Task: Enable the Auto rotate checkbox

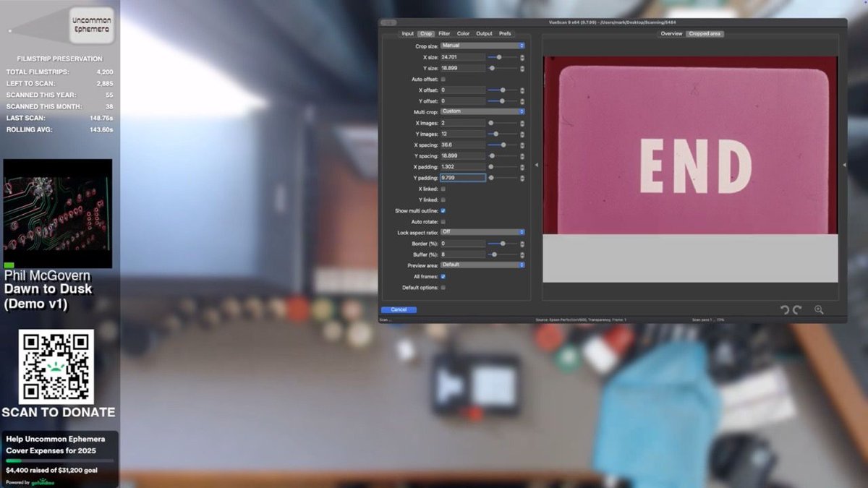Action: click(443, 221)
